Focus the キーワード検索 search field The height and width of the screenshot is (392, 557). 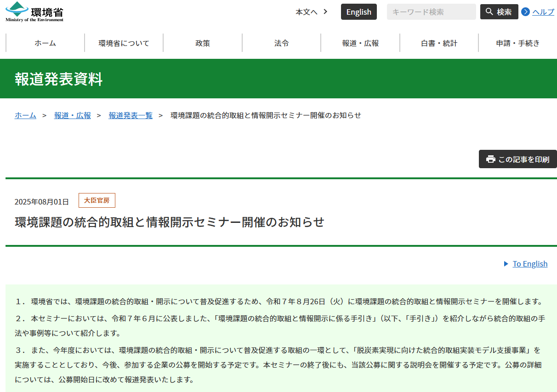pyautogui.click(x=431, y=12)
